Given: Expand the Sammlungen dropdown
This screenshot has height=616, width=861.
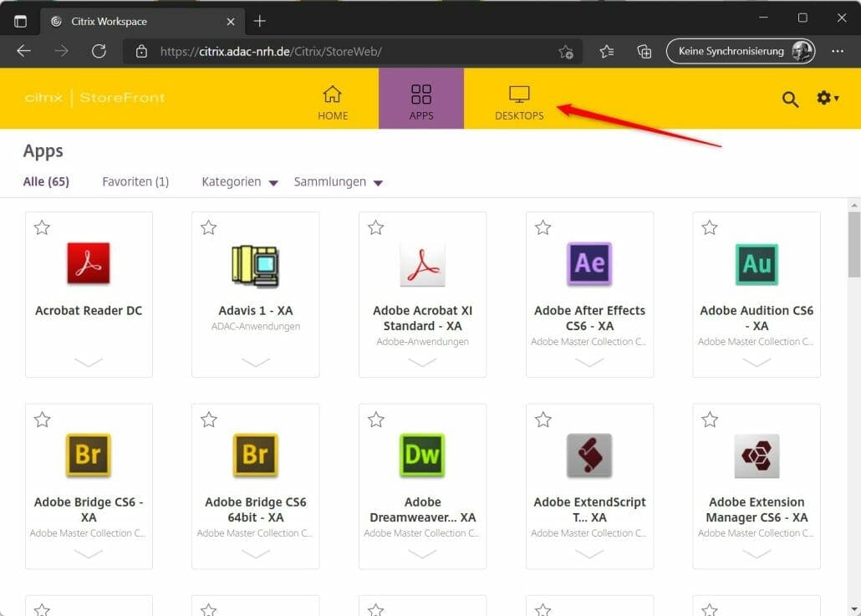Looking at the screenshot, I should tap(338, 181).
